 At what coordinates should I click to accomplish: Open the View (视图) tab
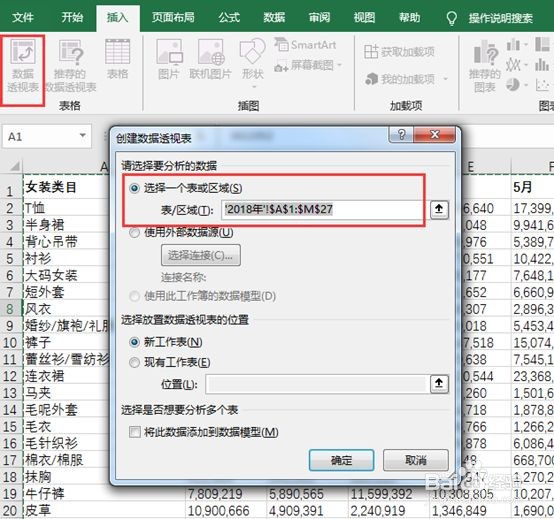pyautogui.click(x=364, y=17)
